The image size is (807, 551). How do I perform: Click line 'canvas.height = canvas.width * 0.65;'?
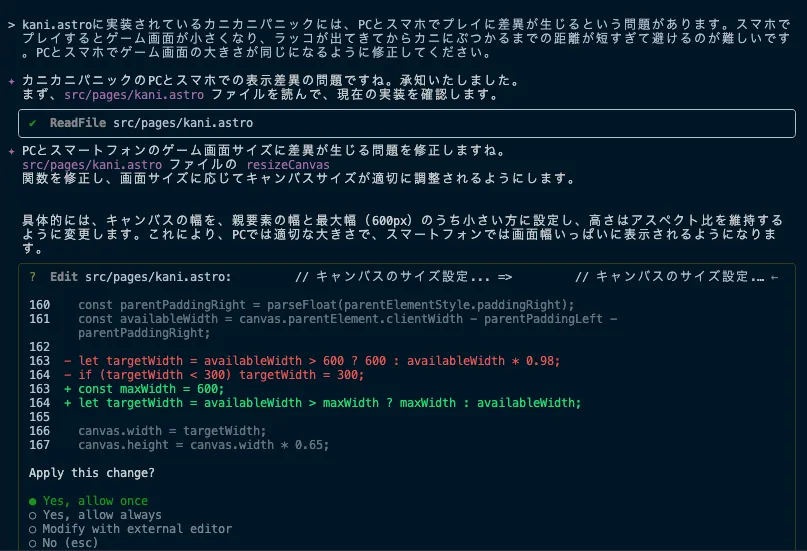click(203, 445)
